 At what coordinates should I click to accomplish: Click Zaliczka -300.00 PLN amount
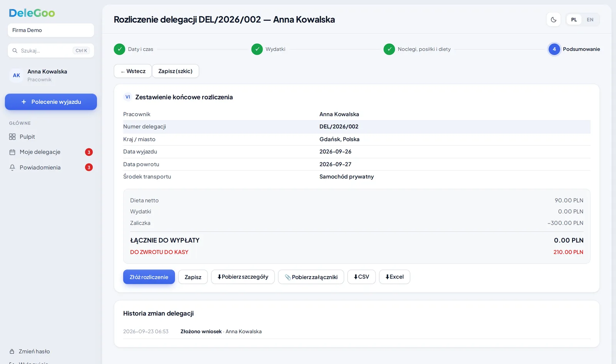[x=566, y=223]
